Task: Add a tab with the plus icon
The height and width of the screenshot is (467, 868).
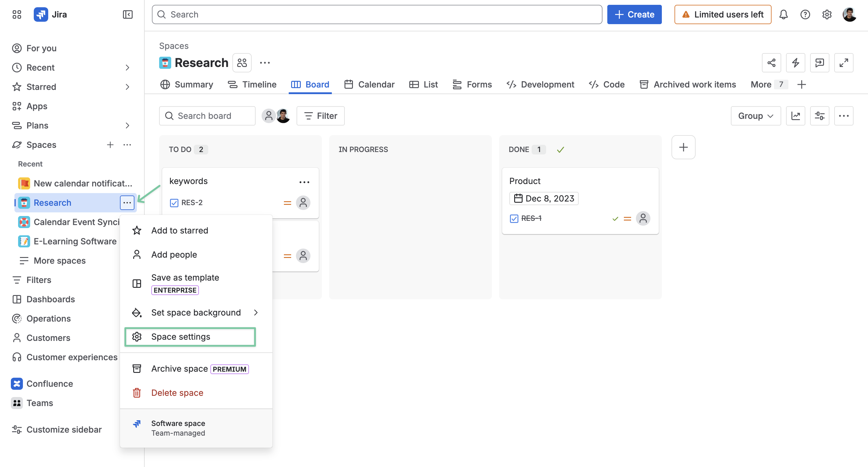Action: (802, 84)
